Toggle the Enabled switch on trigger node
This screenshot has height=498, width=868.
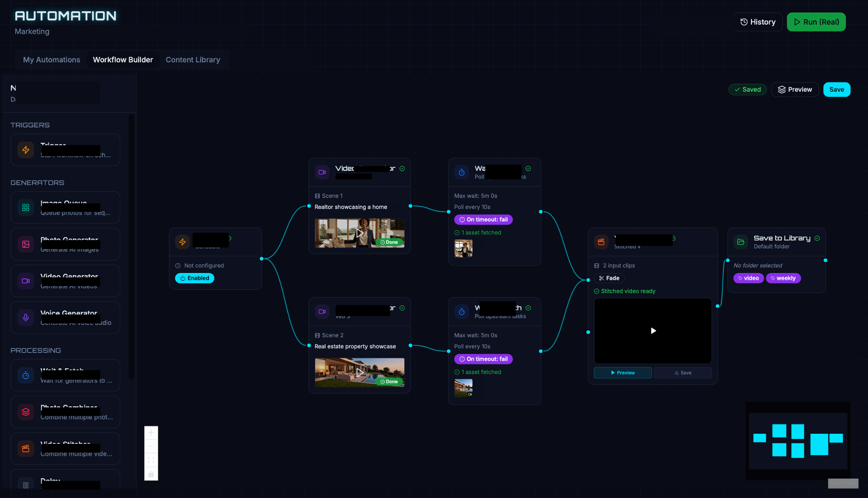click(194, 278)
